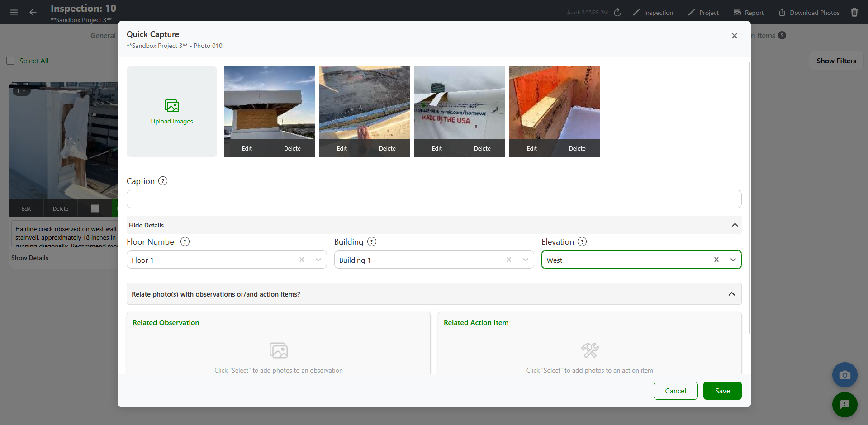Toggle the background photo card checkbox
Viewport: 868px width, 425px height.
tap(95, 208)
